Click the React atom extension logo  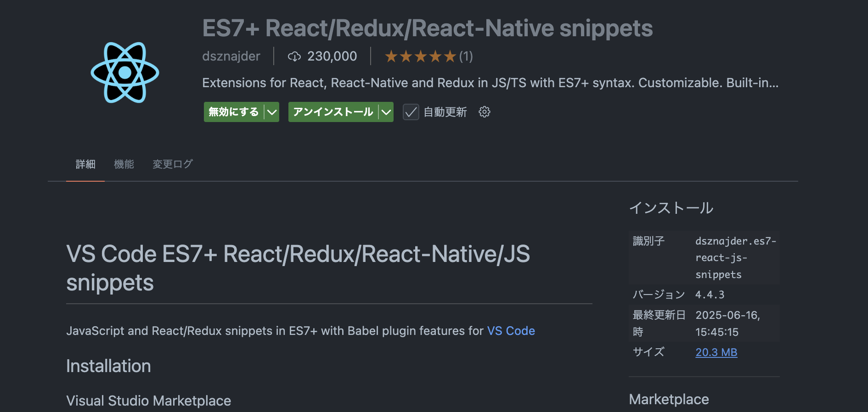pos(125,72)
